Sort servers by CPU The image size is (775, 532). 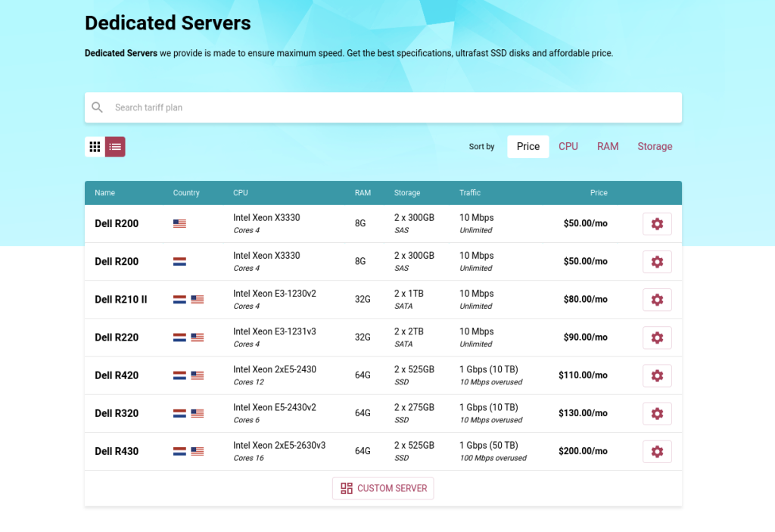568,147
